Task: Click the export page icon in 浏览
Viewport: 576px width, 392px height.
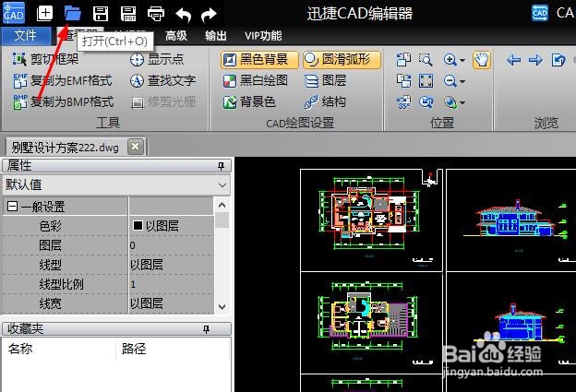Action: coord(558,59)
